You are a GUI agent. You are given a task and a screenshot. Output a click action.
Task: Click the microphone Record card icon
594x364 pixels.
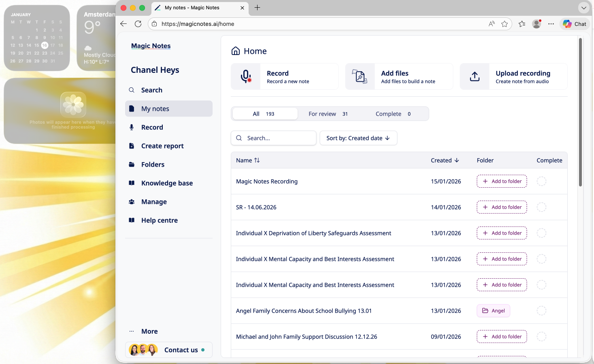click(246, 76)
